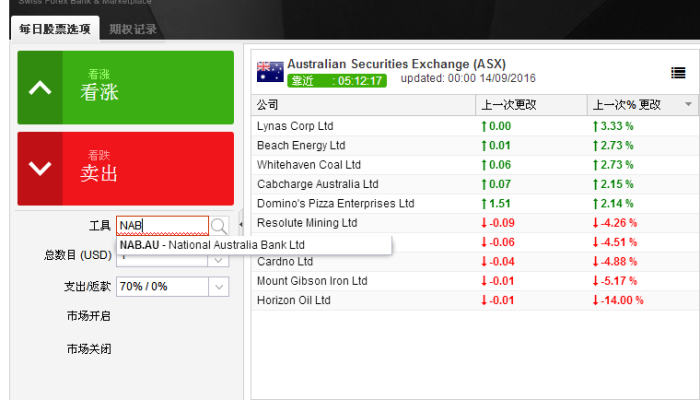
Task: Select the Lynas Corp Ltd row
Action: pyautogui.click(x=475, y=126)
